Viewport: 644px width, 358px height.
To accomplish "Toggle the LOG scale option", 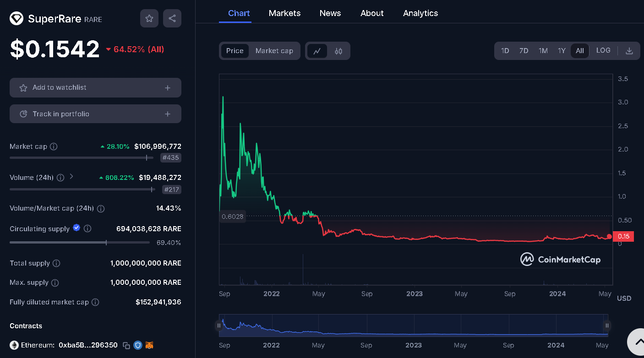I will tap(603, 50).
